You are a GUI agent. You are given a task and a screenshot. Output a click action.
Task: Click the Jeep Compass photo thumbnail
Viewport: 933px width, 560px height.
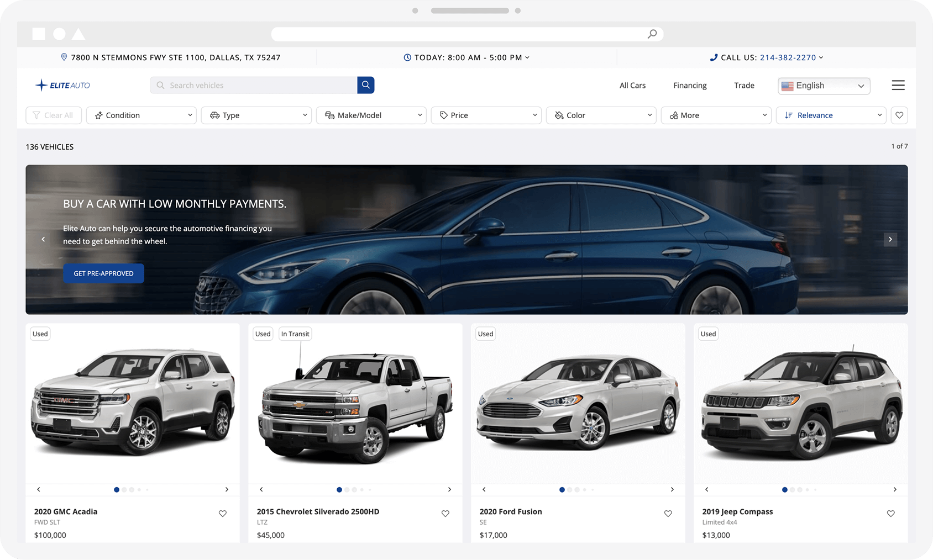click(801, 404)
